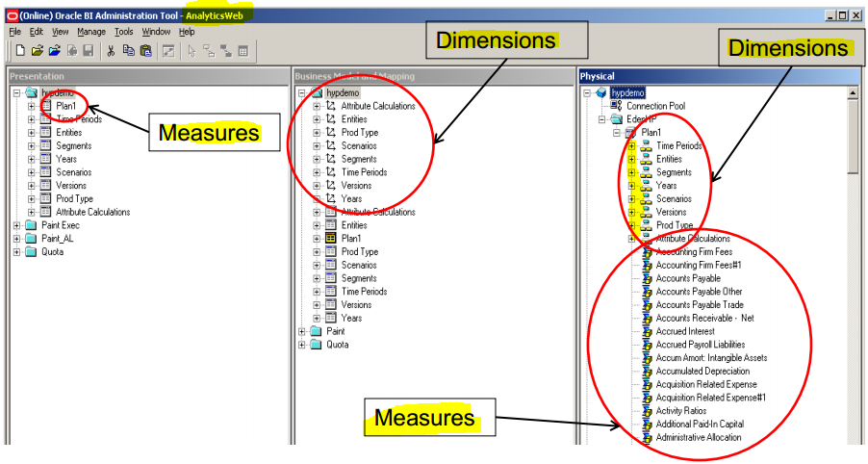Select Acquisition Related Expense#1 measure

711,398
